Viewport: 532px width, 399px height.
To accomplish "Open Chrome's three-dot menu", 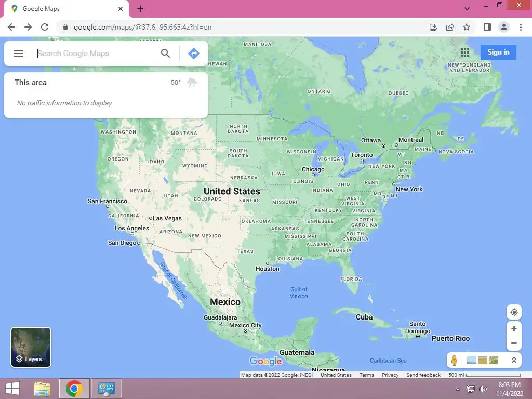I will click(521, 27).
